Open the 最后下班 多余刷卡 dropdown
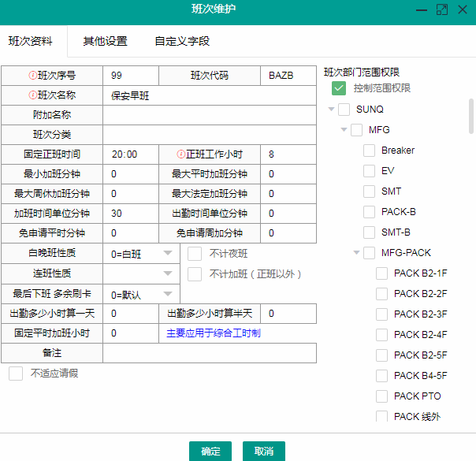 coord(168,294)
